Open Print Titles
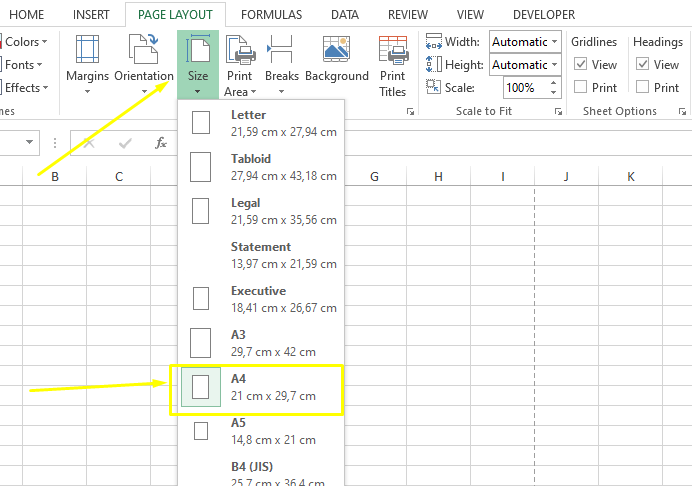This screenshot has height=486, width=692. point(392,66)
